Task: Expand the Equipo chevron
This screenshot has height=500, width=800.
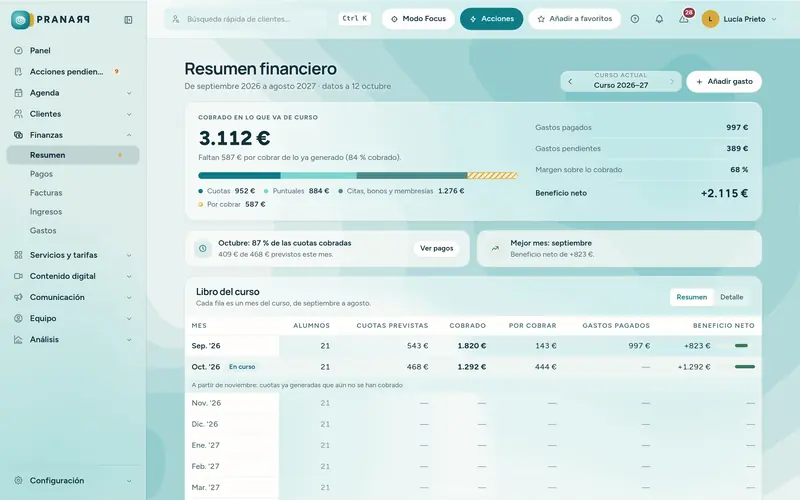Action: [129, 318]
